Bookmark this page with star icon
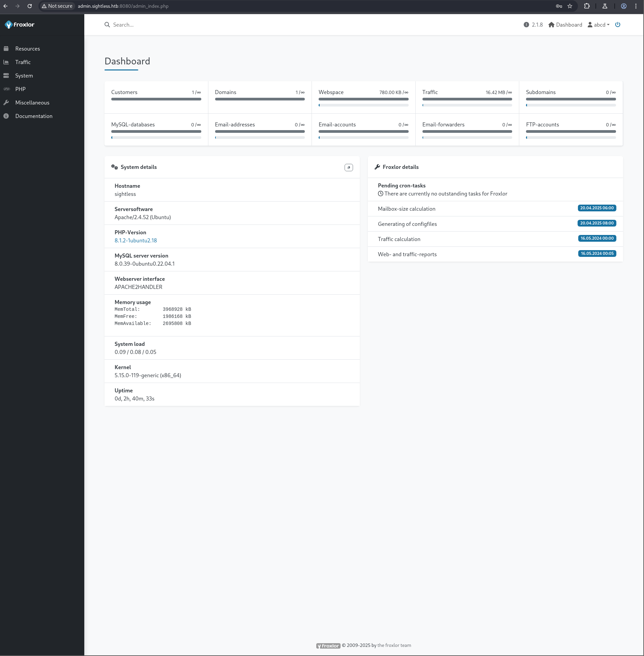This screenshot has width=644, height=656. pyautogui.click(x=569, y=6)
